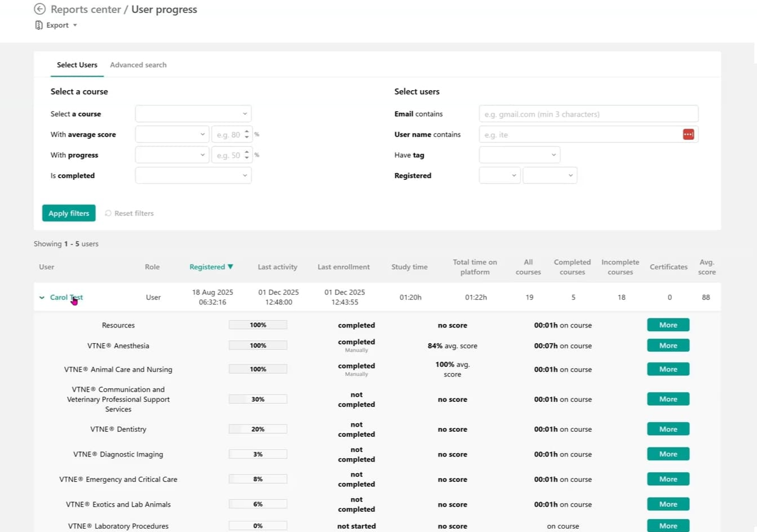Click the Apply filters button

pyautogui.click(x=68, y=213)
